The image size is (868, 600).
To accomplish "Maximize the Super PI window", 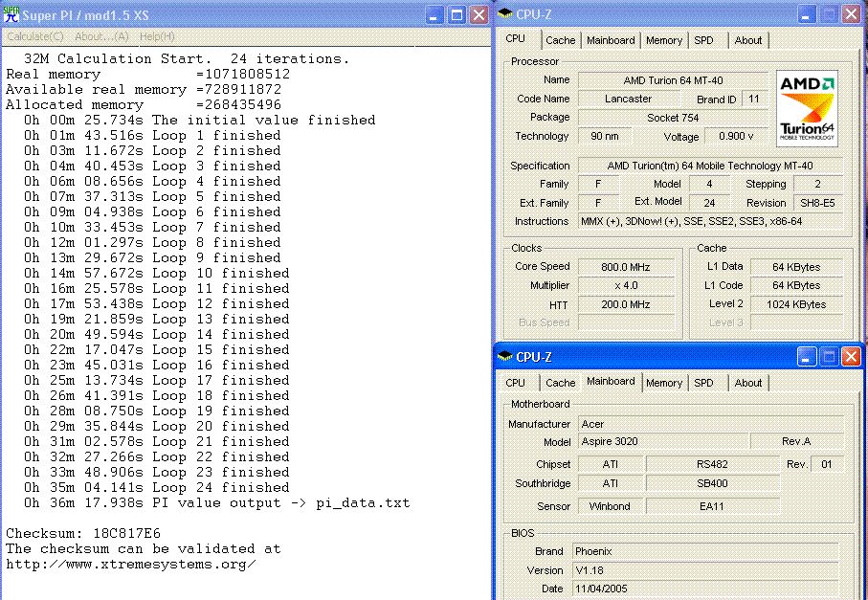I will tap(456, 15).
